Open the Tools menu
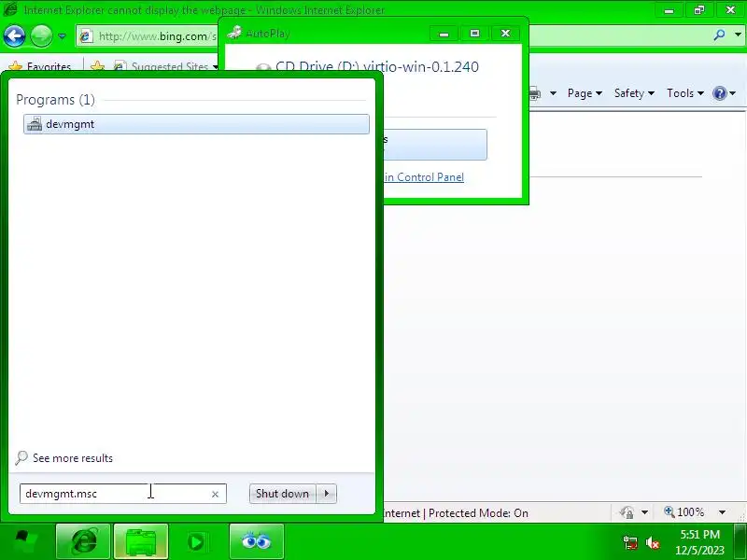Screen dimensions: 747x560 pyautogui.click(x=685, y=93)
